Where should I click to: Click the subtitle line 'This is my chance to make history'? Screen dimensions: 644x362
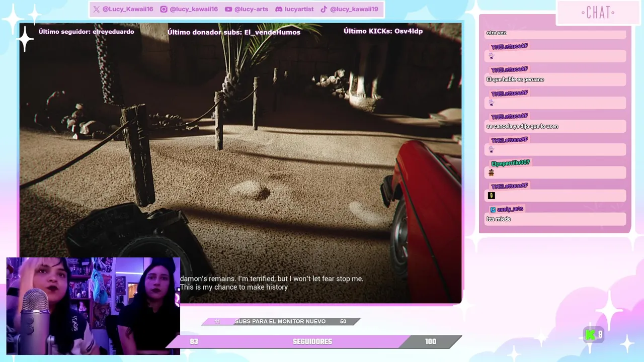(234, 287)
